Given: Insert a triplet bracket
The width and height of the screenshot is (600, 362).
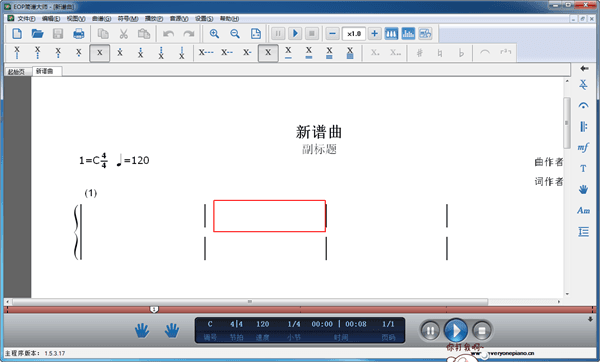Looking at the screenshot, I should coord(505,53).
